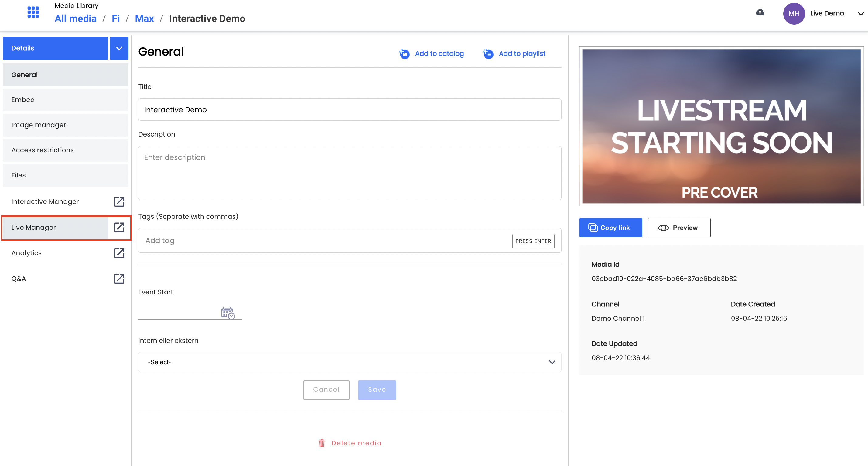
Task: Open Live Manager external link icon
Action: [x=119, y=227]
